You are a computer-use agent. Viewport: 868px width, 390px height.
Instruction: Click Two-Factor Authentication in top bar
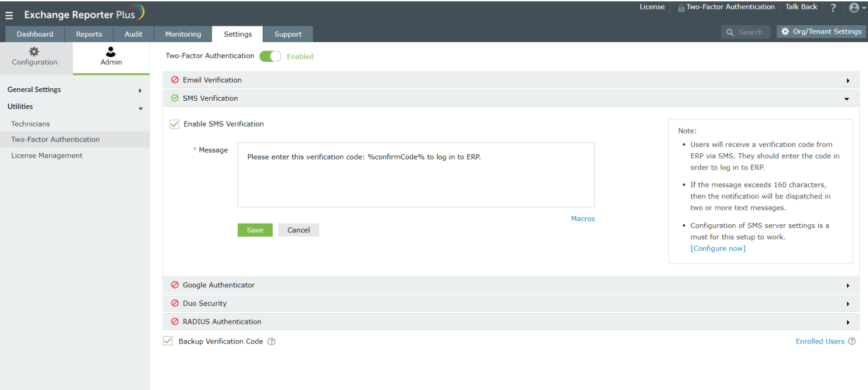coord(731,7)
